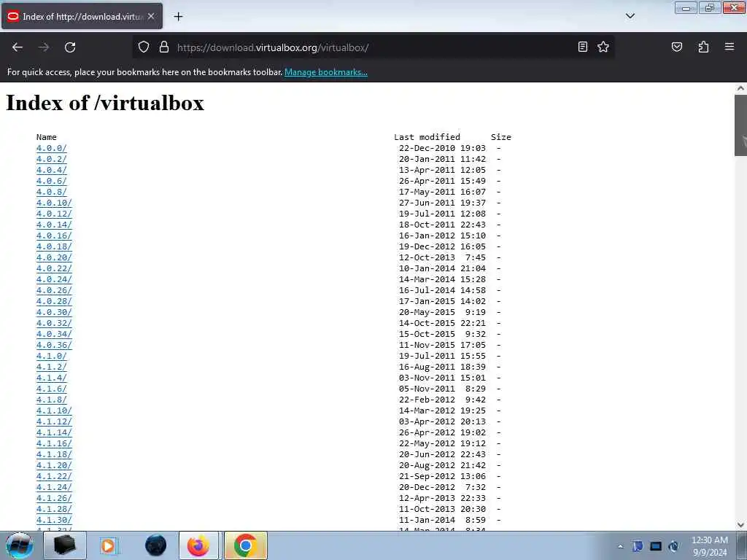The image size is (747, 560).
Task: Launch Google Chrome from the taskbar
Action: pos(245,545)
